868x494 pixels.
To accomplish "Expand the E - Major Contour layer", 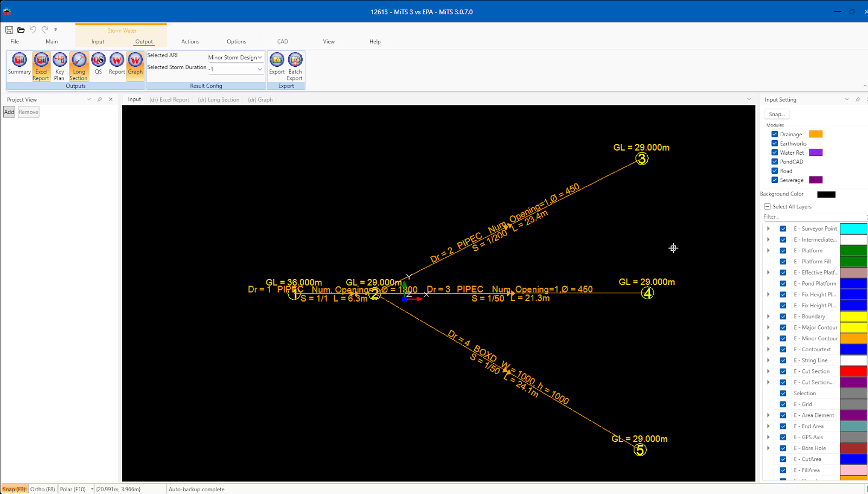I will pyautogui.click(x=768, y=327).
